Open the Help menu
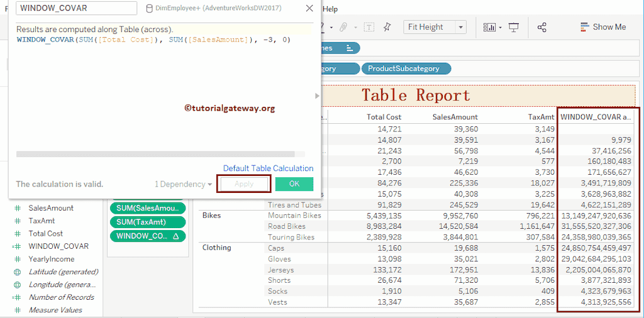The height and width of the screenshot is (318, 644). point(330,9)
